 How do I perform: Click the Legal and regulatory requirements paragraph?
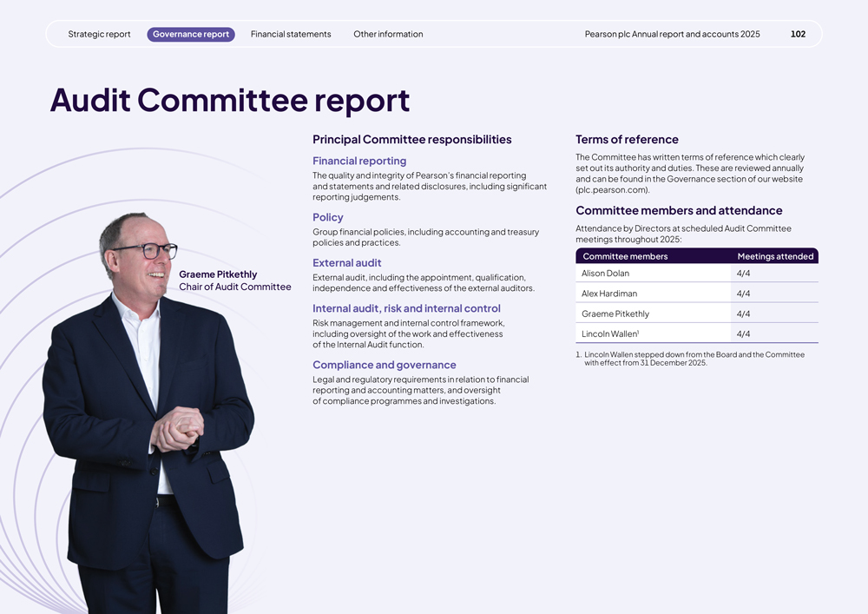420,390
